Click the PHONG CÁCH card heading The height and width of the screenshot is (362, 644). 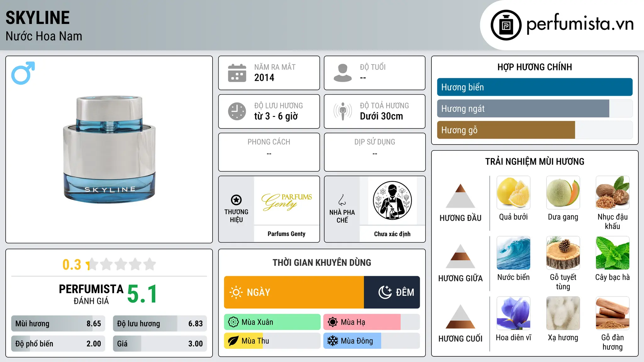269,142
